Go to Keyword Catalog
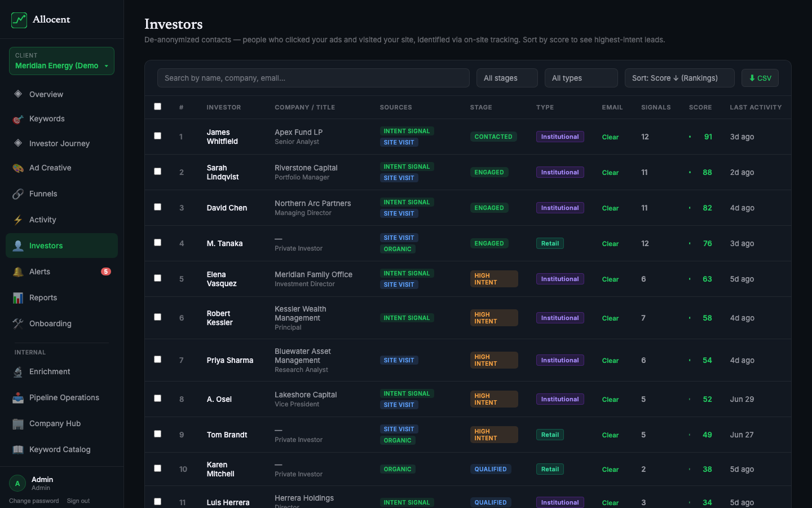Image resolution: width=812 pixels, height=508 pixels. click(x=61, y=450)
